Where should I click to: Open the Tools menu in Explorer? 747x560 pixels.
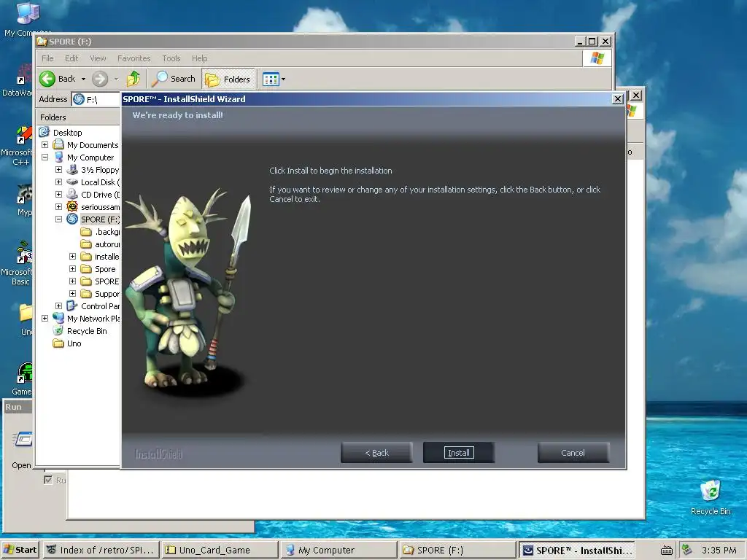pyautogui.click(x=171, y=58)
